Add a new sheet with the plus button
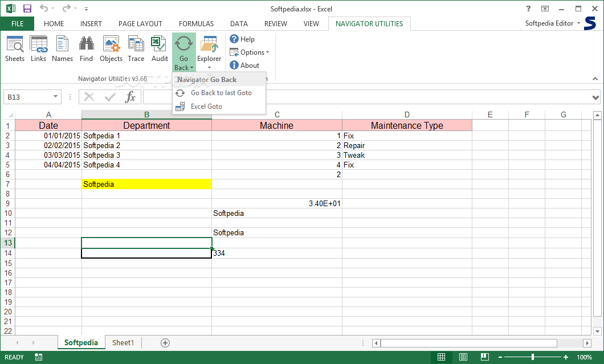The height and width of the screenshot is (364, 604). coord(165,343)
